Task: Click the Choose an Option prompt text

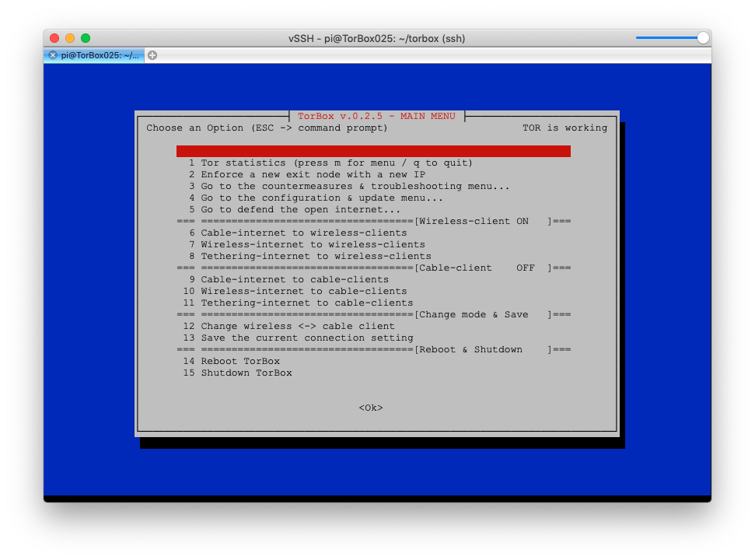Action: coord(267,128)
